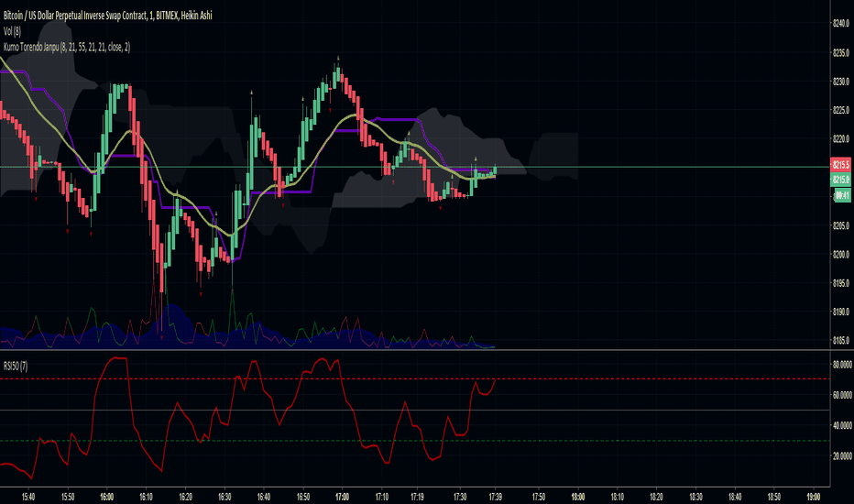Image resolution: width=854 pixels, height=504 pixels.
Task: Select the RSI50 (7) indicator label
Action: (16, 367)
